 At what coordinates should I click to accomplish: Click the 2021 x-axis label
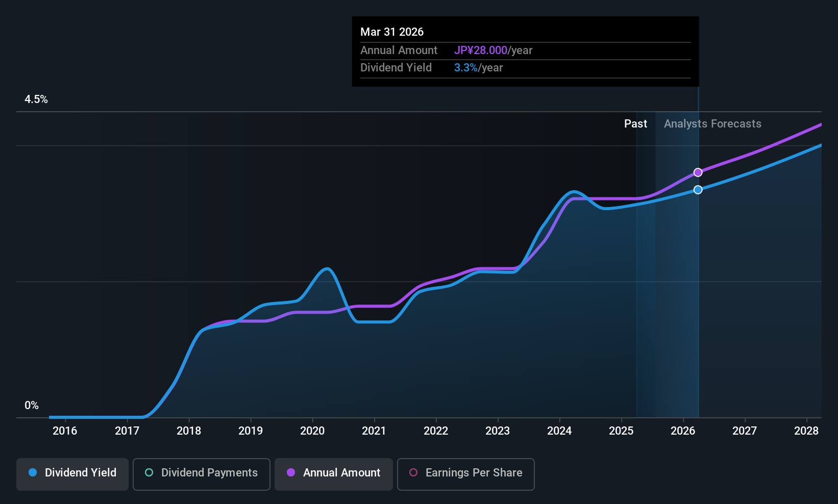coord(374,431)
